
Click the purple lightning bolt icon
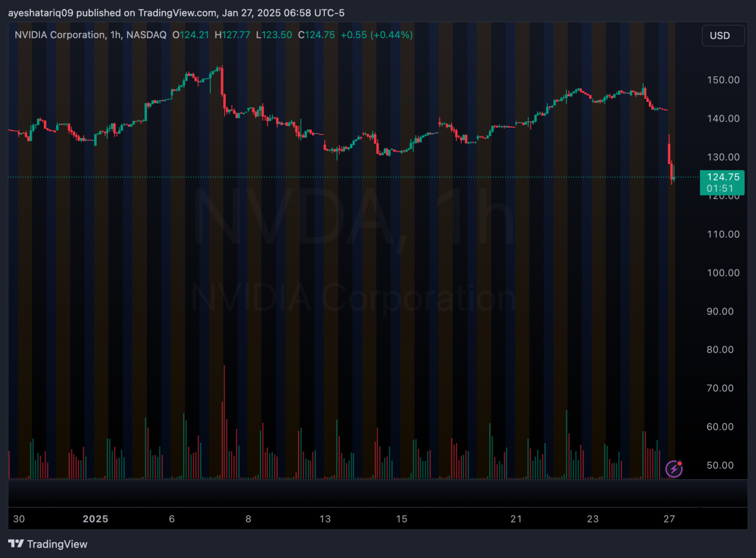pyautogui.click(x=674, y=468)
